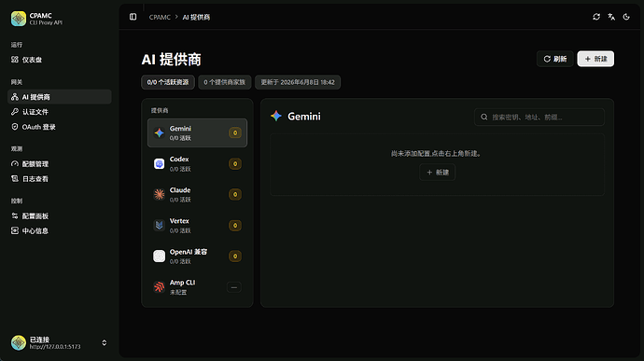Click the 尚未添加配置 empty message

point(437,154)
